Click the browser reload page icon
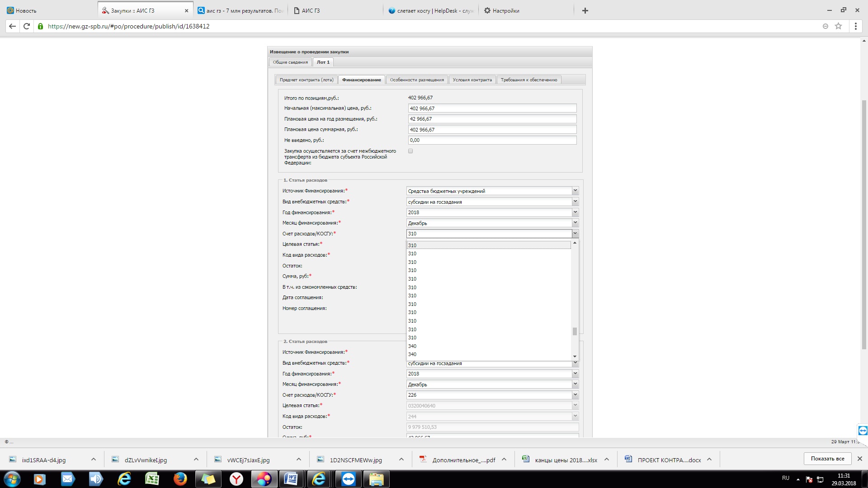Screen dimensions: 868x488 [27, 26]
